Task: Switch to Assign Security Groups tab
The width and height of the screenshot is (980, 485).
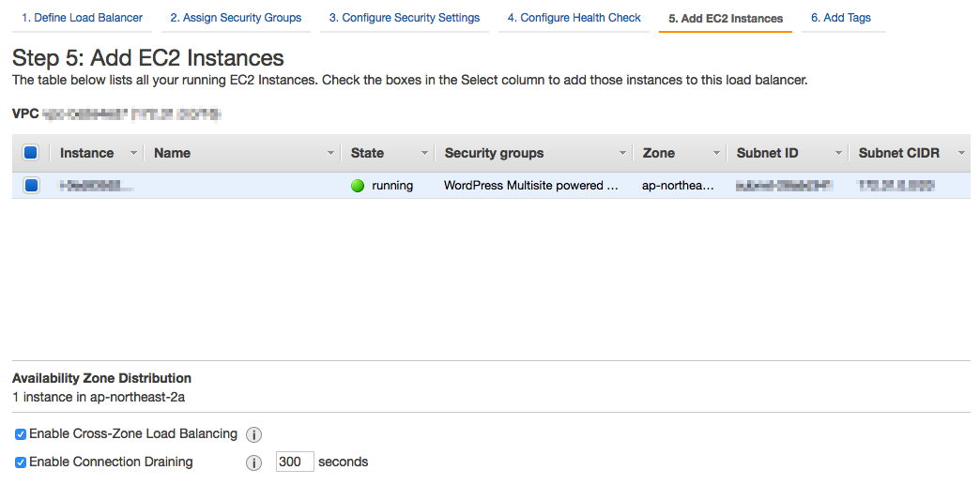Action: (236, 18)
